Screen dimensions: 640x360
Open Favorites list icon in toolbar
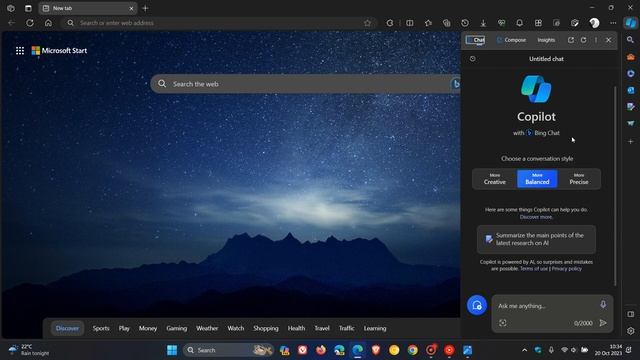tap(428, 23)
